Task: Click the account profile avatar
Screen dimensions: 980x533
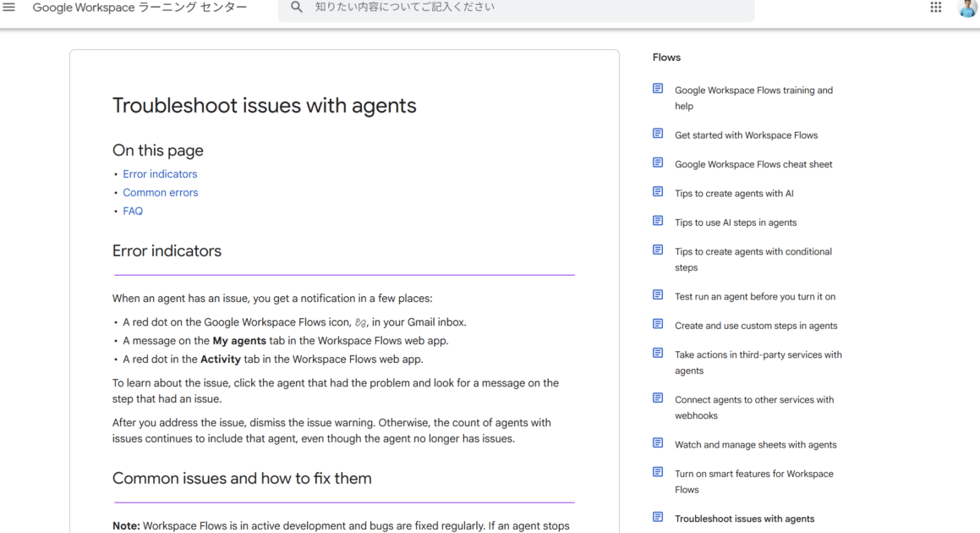Action: point(966,8)
